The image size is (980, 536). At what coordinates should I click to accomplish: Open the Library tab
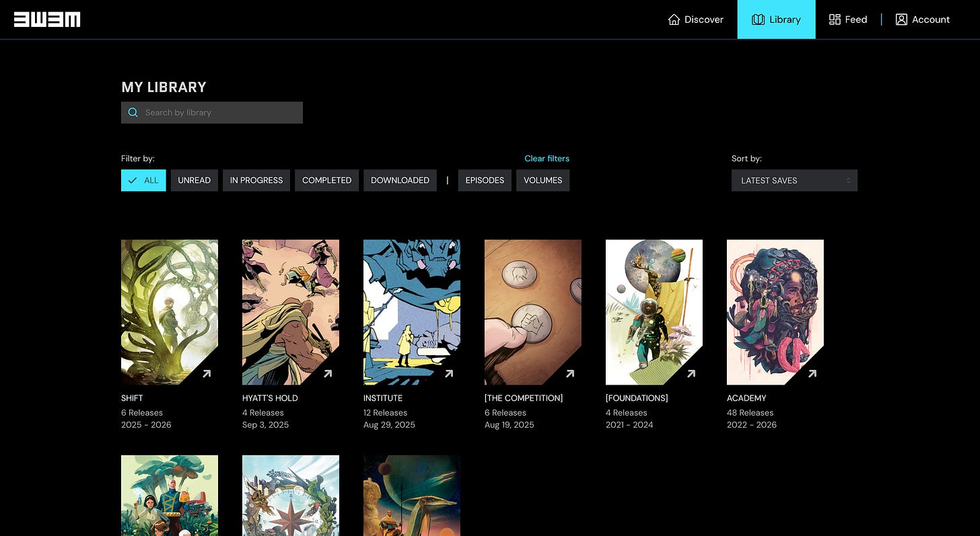click(x=776, y=20)
